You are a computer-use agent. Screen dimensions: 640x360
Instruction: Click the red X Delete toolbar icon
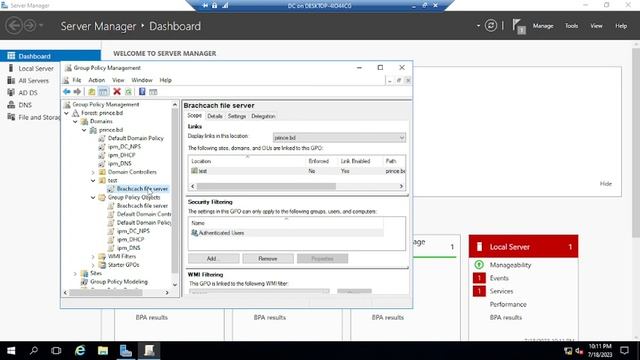click(x=117, y=92)
